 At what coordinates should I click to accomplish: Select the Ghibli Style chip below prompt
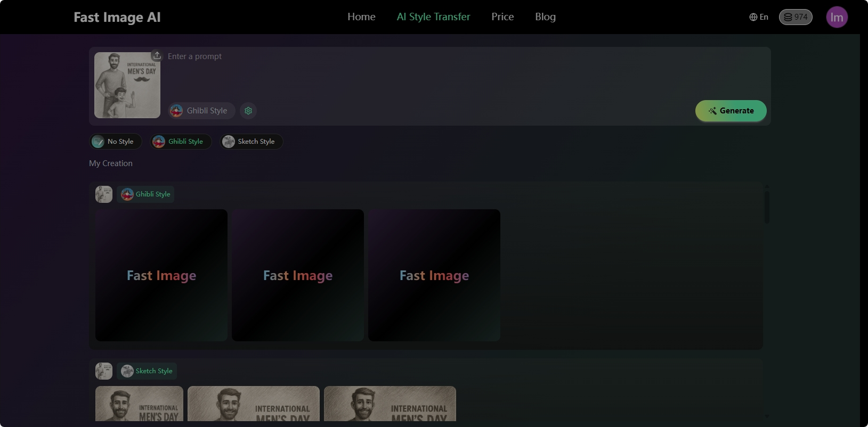pos(181,142)
